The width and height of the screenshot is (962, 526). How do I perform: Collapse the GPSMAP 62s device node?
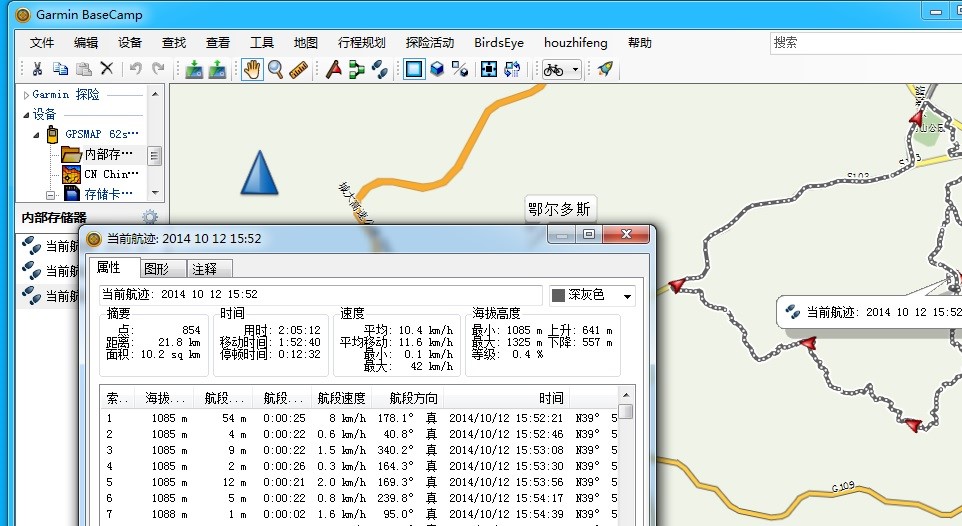(x=36, y=134)
